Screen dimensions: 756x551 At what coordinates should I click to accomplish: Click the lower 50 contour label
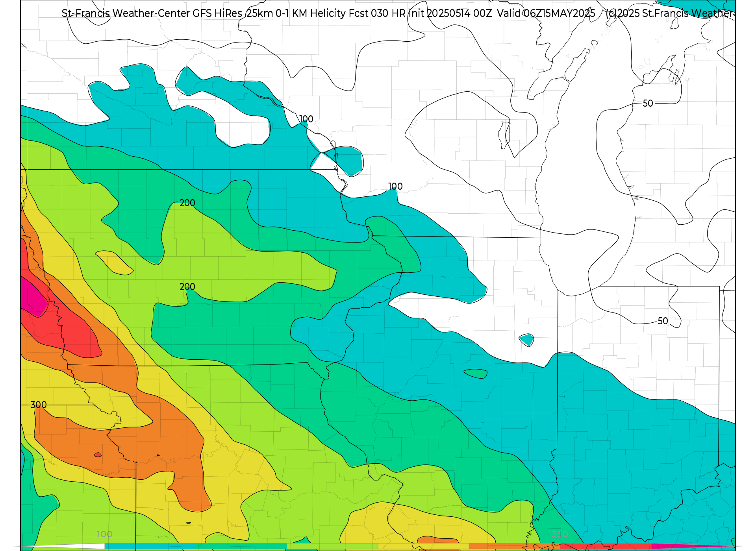(x=663, y=321)
